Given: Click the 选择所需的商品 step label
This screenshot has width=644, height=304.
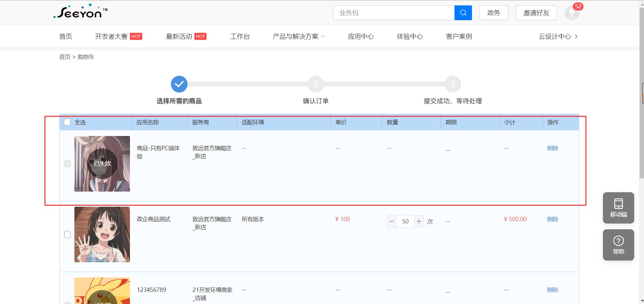Looking at the screenshot, I should click(x=179, y=101).
